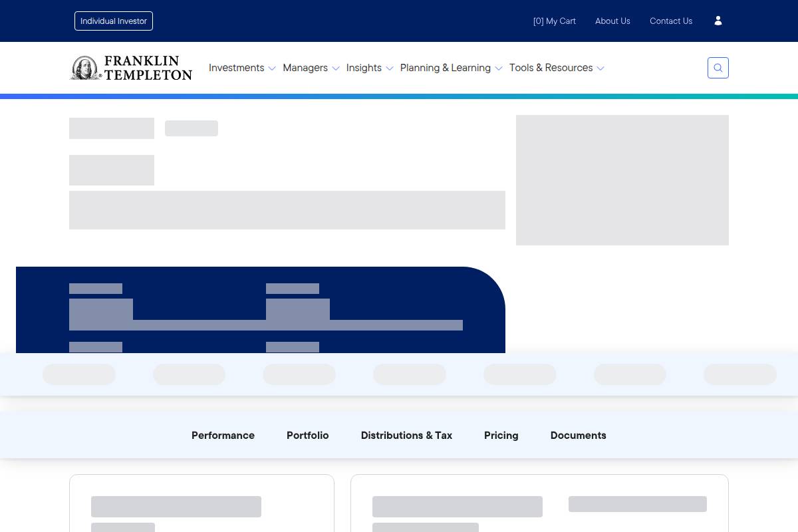
Task: Open the Insights menu item
Action: (363, 67)
